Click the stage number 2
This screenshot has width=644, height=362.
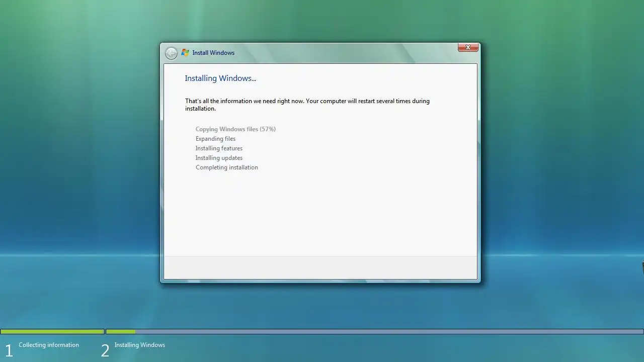105,350
